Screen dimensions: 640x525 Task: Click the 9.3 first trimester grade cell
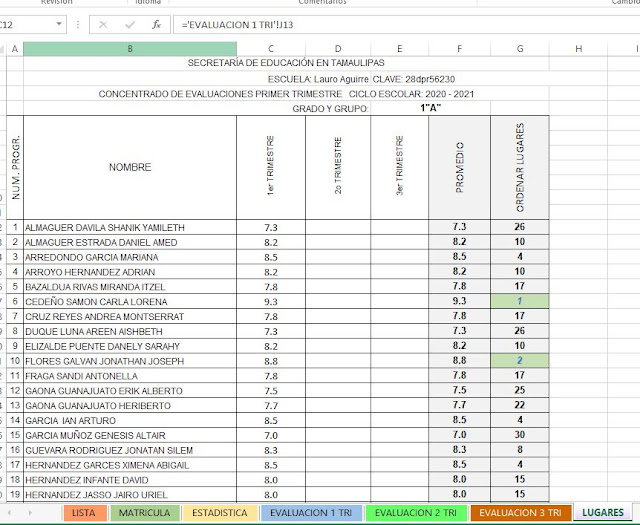271,302
